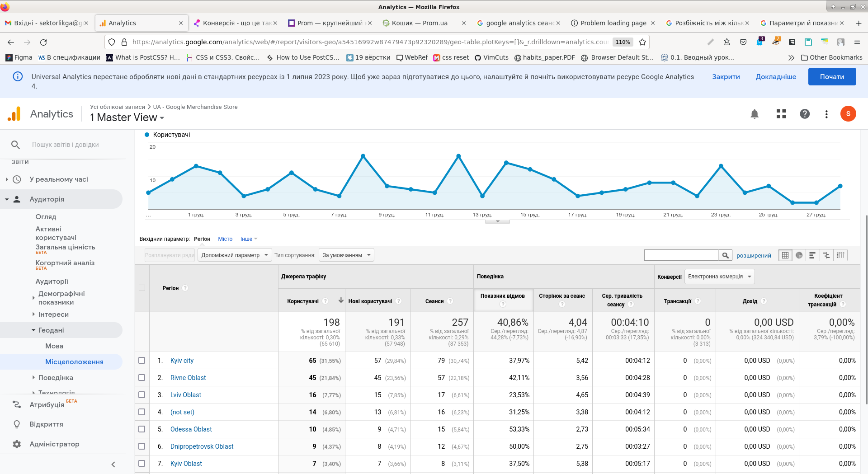Click the table search input field

pos(681,255)
